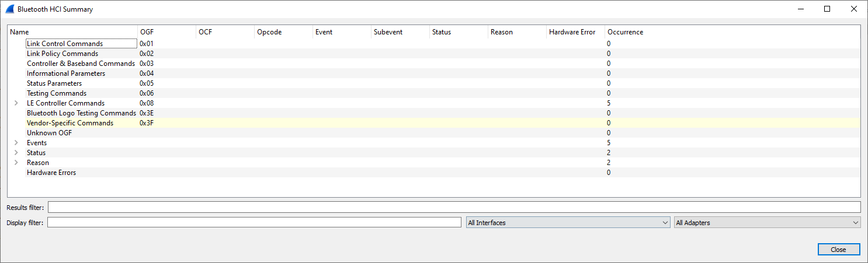Sort by the Status column header
This screenshot has width=868, height=263.
coord(459,32)
